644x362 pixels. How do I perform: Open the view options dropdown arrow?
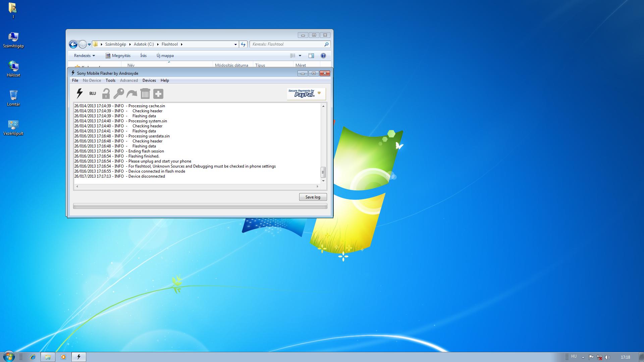pos(300,56)
